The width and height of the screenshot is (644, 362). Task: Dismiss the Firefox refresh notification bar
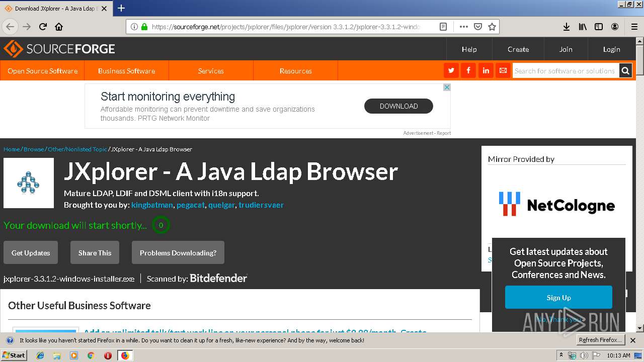[633, 340]
